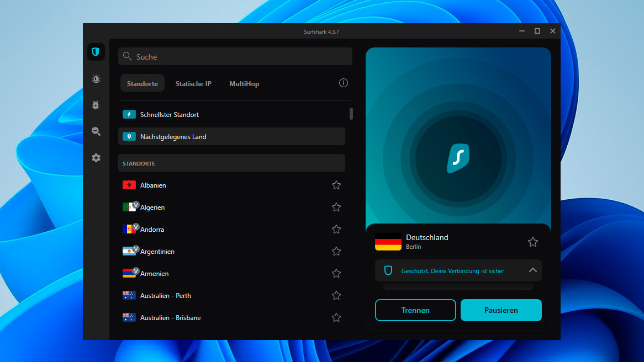644x362 pixels.
Task: Click 'Geschützt. Deine Verbindung ist sicher' text
Action: tap(452, 271)
